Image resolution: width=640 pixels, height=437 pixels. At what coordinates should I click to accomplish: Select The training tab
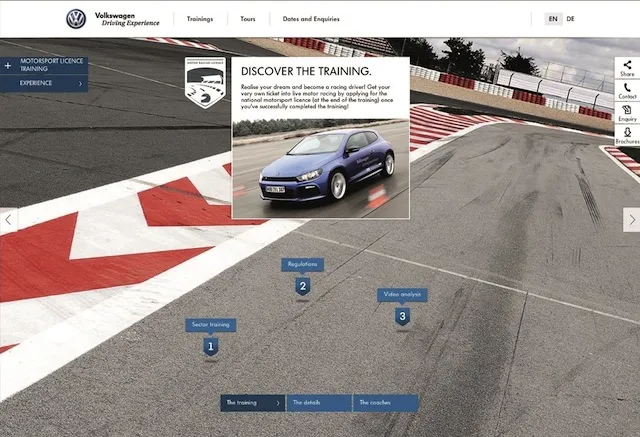pos(252,403)
